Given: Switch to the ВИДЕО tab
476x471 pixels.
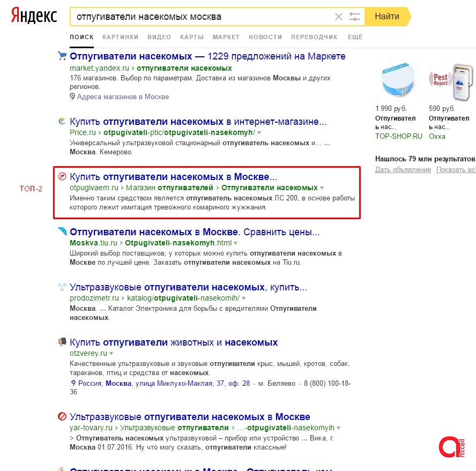Looking at the screenshot, I should (159, 37).
